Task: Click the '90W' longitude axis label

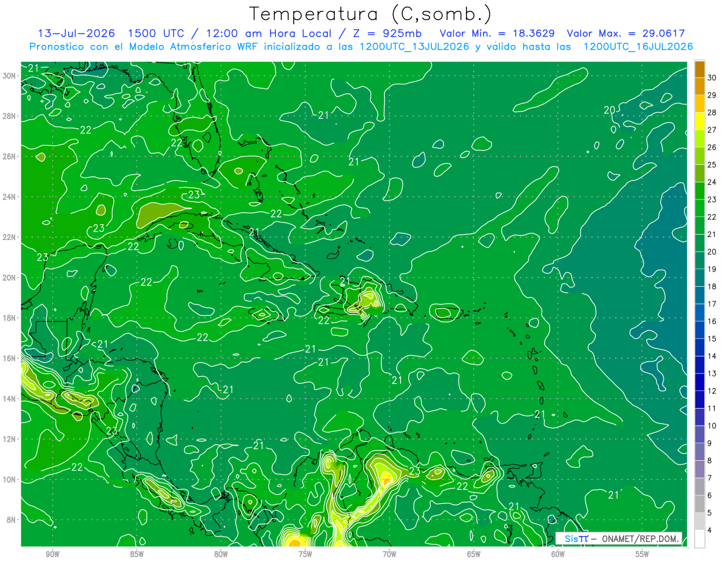Action: tap(52, 554)
